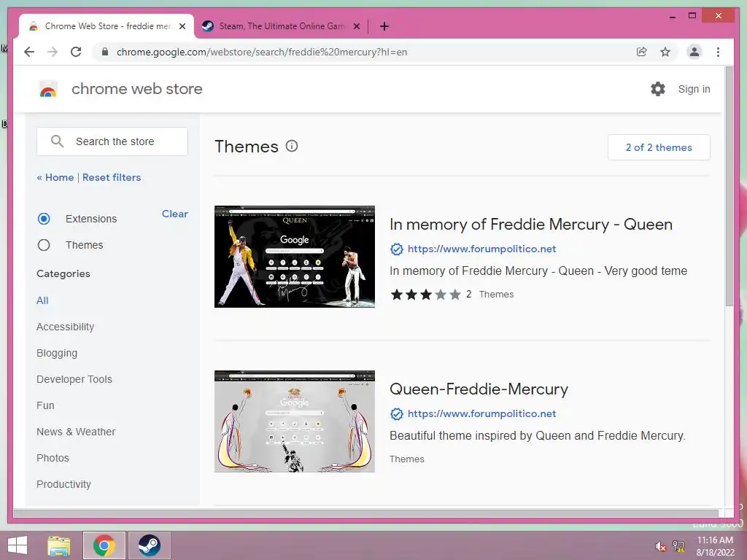Viewport: 747px width, 560px height.
Task: Click the vertical page scrollbar
Action: 729,186
